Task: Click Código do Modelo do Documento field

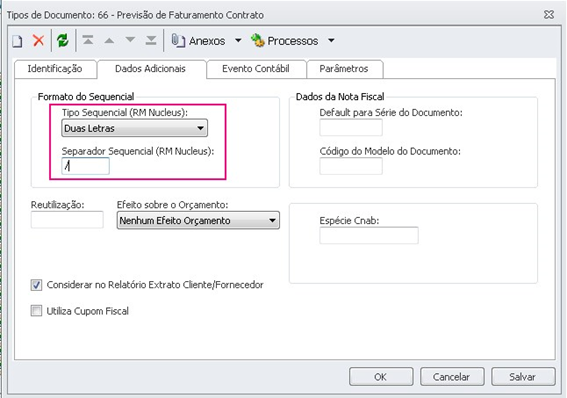Action: point(351,166)
